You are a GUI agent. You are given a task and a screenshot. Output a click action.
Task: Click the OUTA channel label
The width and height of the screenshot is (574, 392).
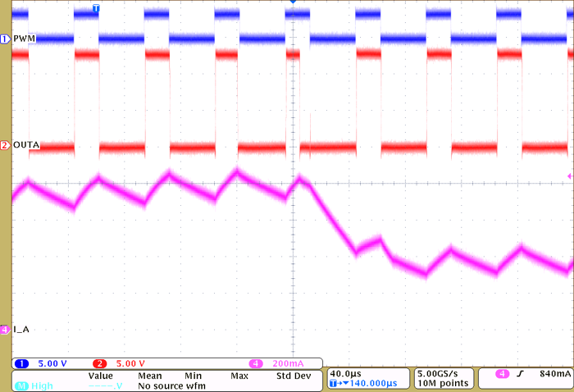[26, 145]
